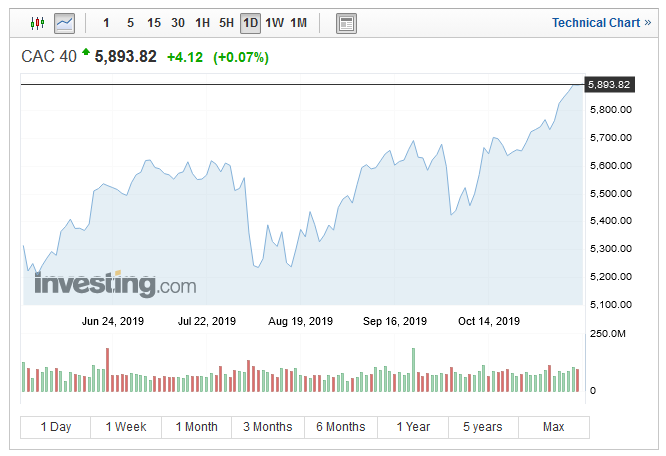666x456 pixels.
Task: Click the 5,100.00 axis label
Action: [610, 305]
